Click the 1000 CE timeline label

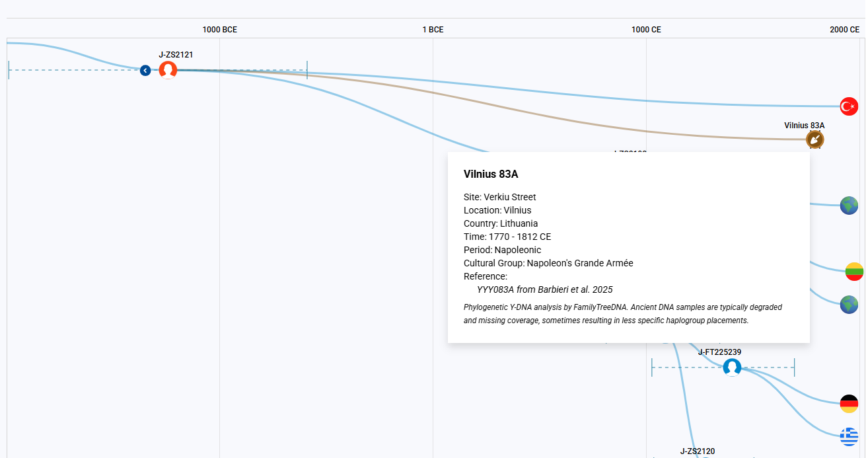(x=646, y=30)
